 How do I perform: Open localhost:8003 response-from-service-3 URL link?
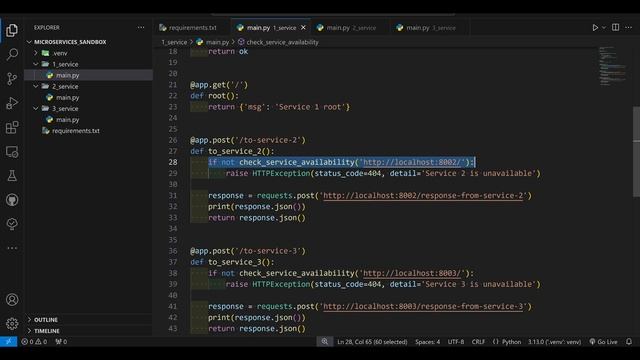(x=423, y=306)
